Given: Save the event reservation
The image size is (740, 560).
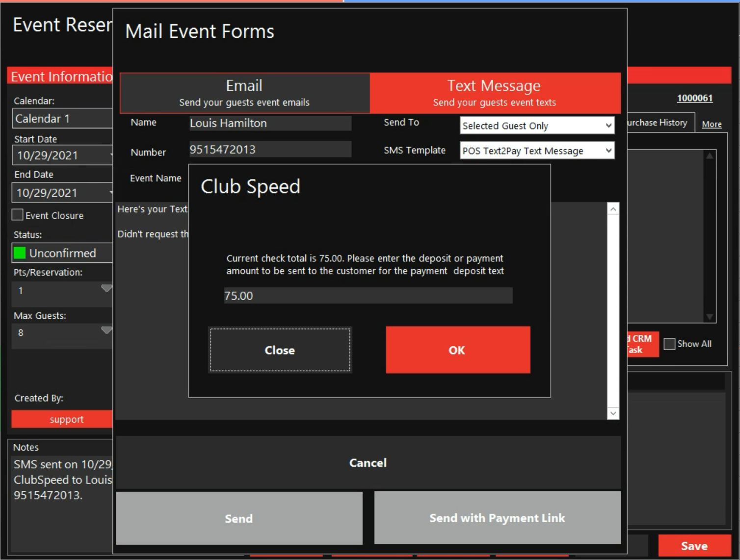Looking at the screenshot, I should click(x=694, y=546).
